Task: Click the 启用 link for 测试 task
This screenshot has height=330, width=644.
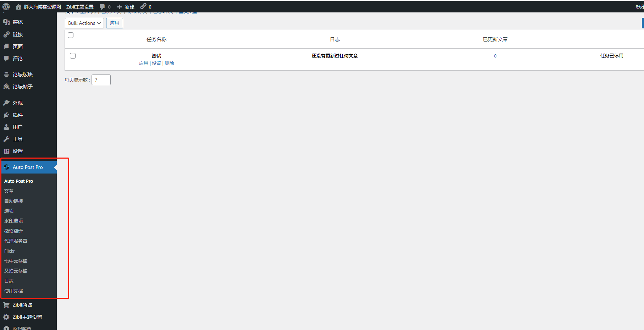Action: point(144,63)
